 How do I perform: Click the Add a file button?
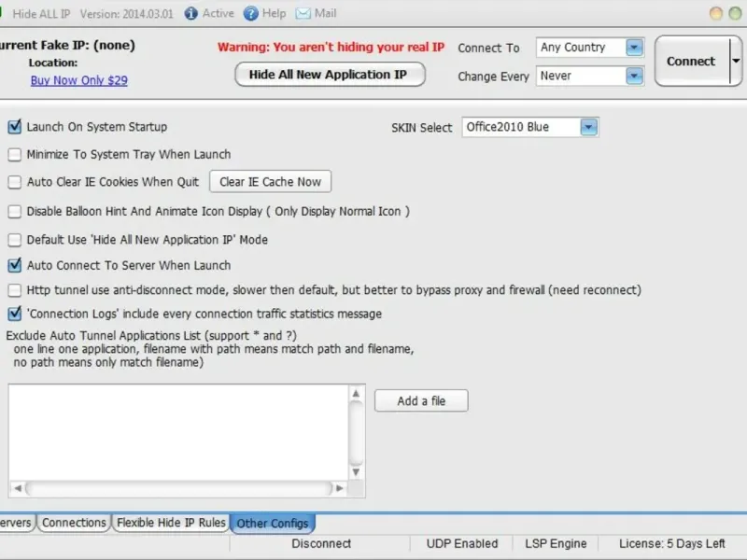pyautogui.click(x=421, y=401)
